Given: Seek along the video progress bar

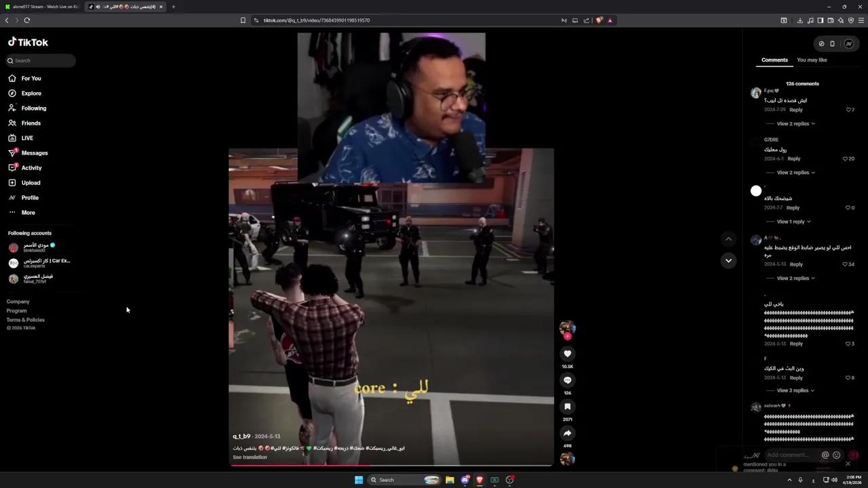Looking at the screenshot, I should [391, 465].
